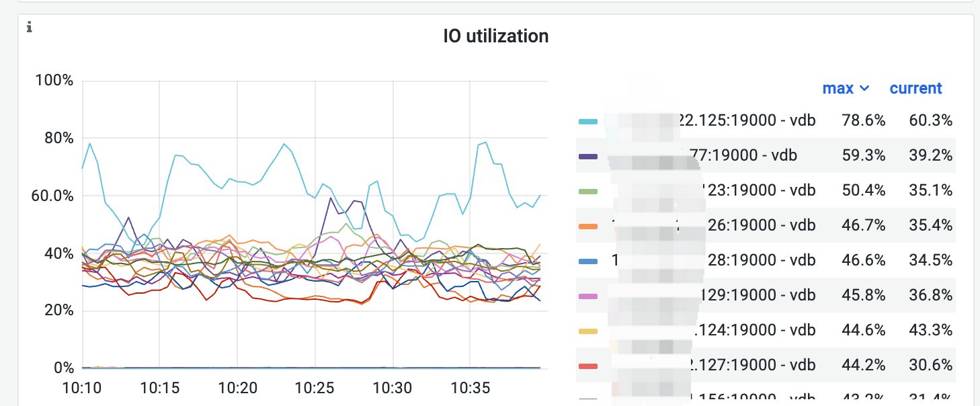980x406 pixels.
Task: Click the green swatch for 23:19000 series
Action: pyautogui.click(x=588, y=192)
